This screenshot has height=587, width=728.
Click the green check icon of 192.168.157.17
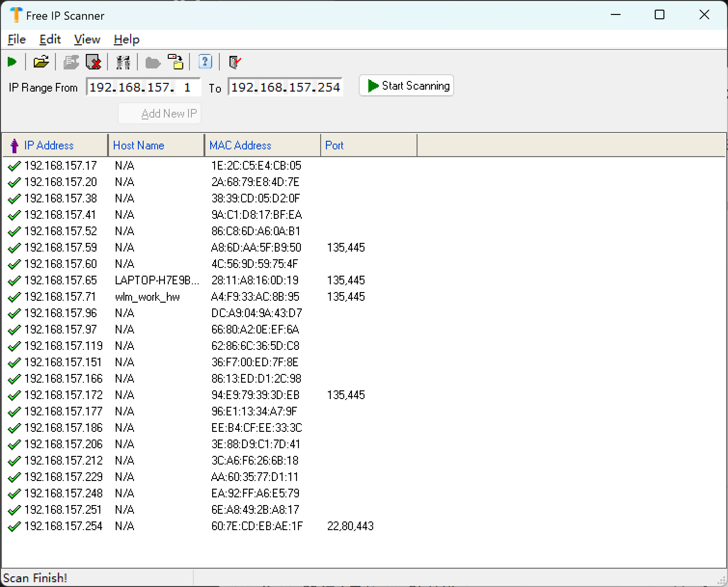click(14, 166)
